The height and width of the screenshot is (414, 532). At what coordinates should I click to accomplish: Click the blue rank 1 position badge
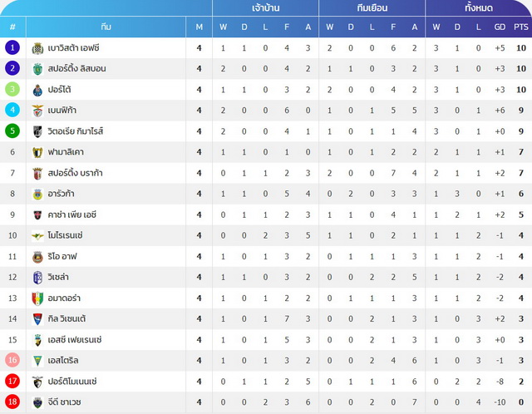point(12,48)
